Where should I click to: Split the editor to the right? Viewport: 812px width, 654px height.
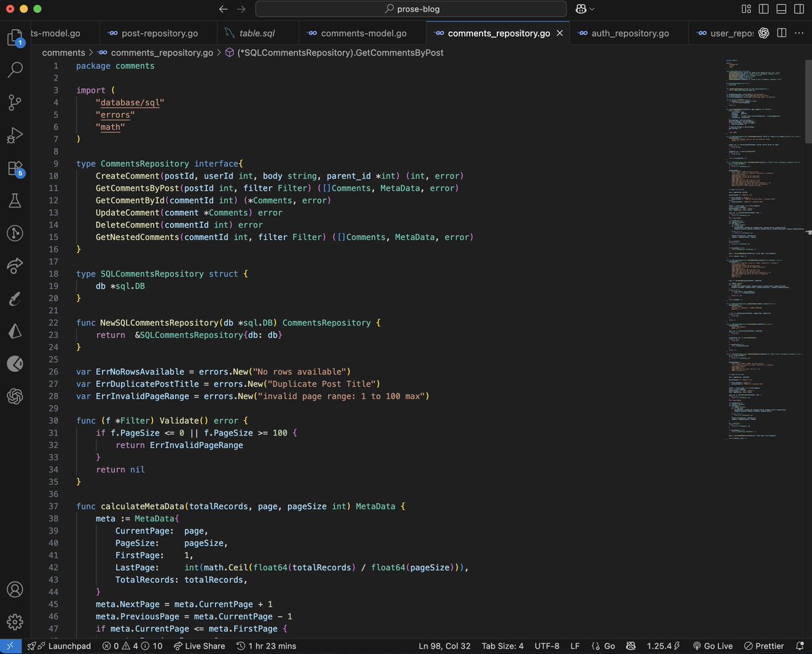[x=781, y=33]
